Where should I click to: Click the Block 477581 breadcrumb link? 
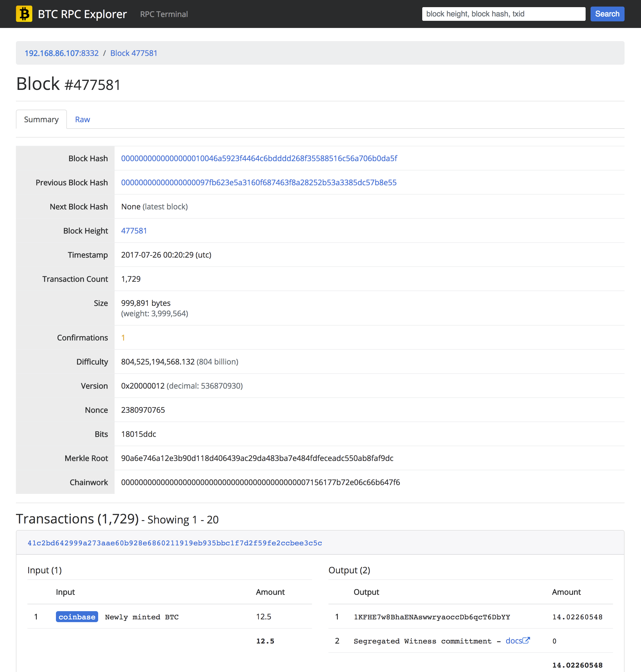coord(134,53)
